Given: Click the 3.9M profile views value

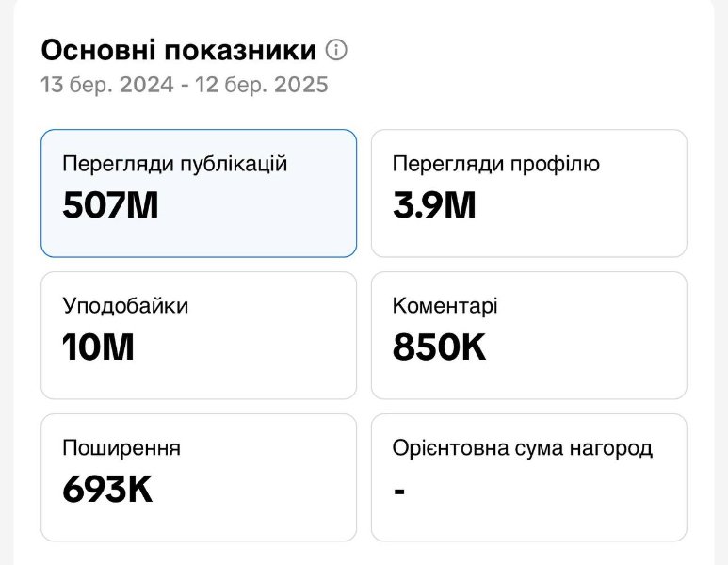Looking at the screenshot, I should pos(434,205).
